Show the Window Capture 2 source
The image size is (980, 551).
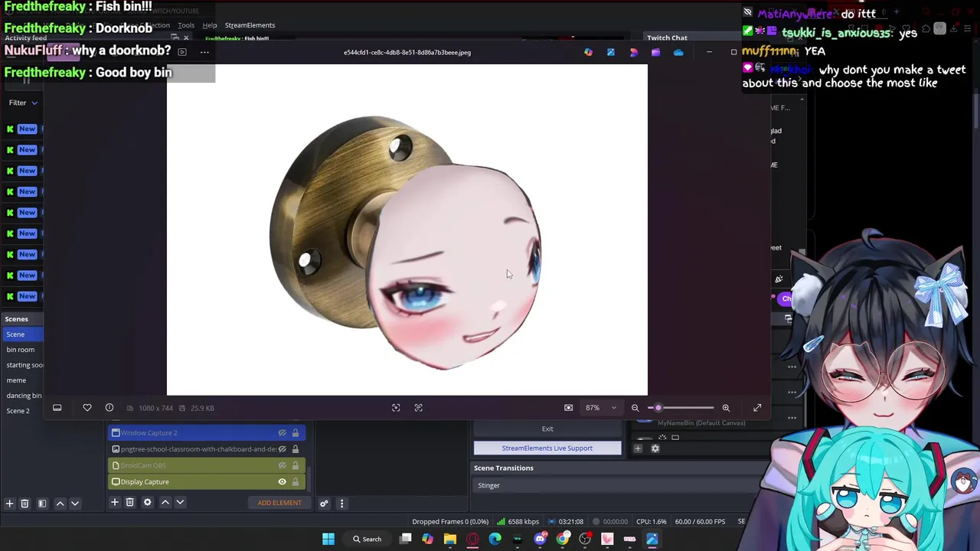283,433
